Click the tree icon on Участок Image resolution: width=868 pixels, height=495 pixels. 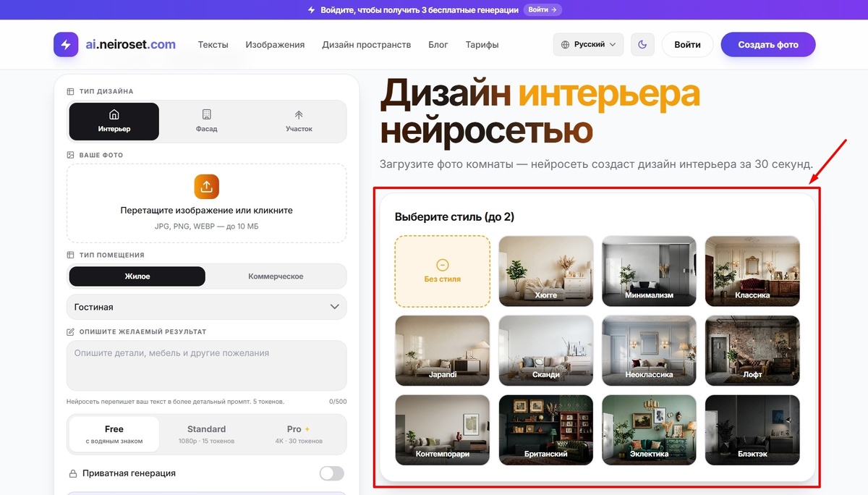click(299, 114)
